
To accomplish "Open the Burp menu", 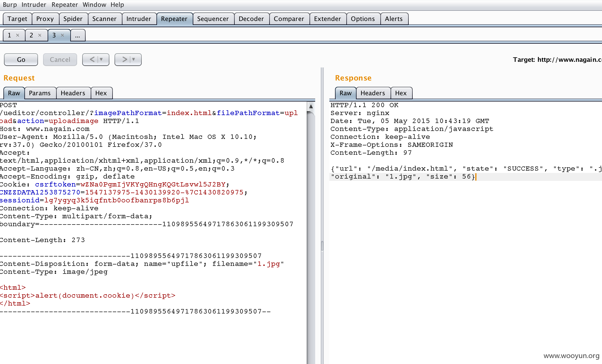I will pyautogui.click(x=10, y=5).
